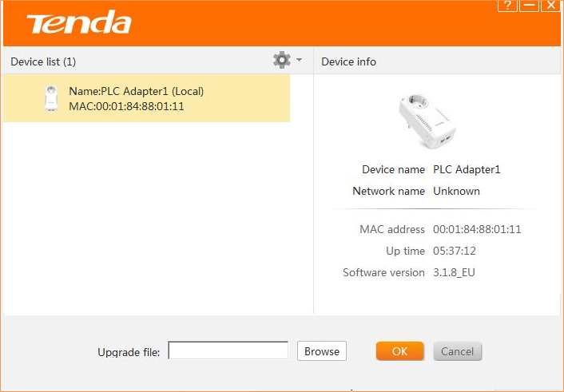This screenshot has width=564, height=392.
Task: Expand the dropdown arrow beside the gear
Action: (299, 60)
